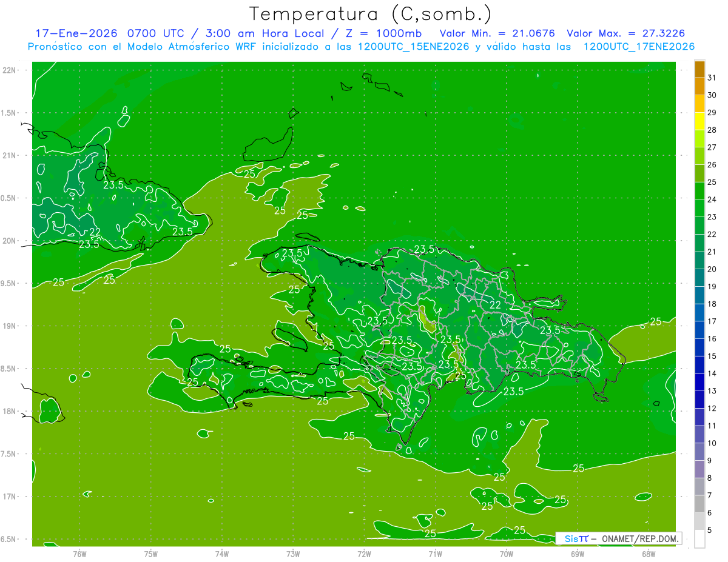Click the "7" label on the color scale

point(709,495)
